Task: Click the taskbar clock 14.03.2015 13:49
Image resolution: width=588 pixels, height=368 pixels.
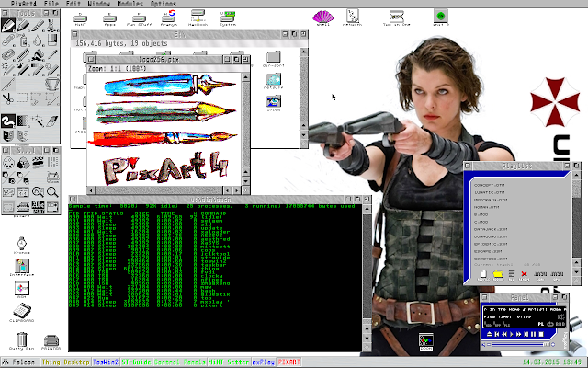Action: pos(552,362)
